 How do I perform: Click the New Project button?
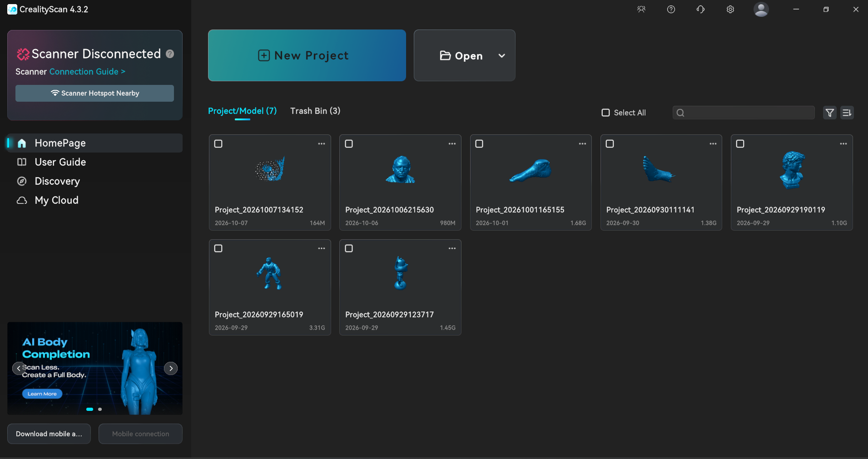click(307, 55)
